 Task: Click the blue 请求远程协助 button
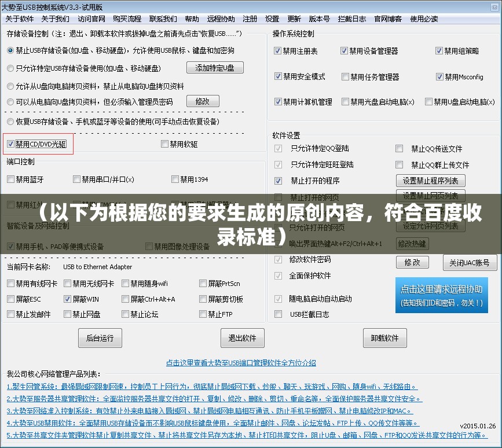[x=442, y=295]
